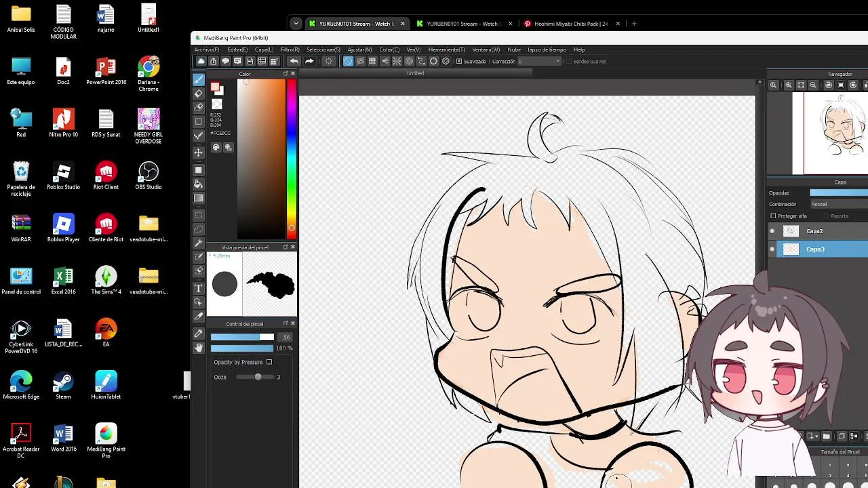Select the Brush tool in the left toolbar
Viewport: 868px width, 488px height.
199,80
